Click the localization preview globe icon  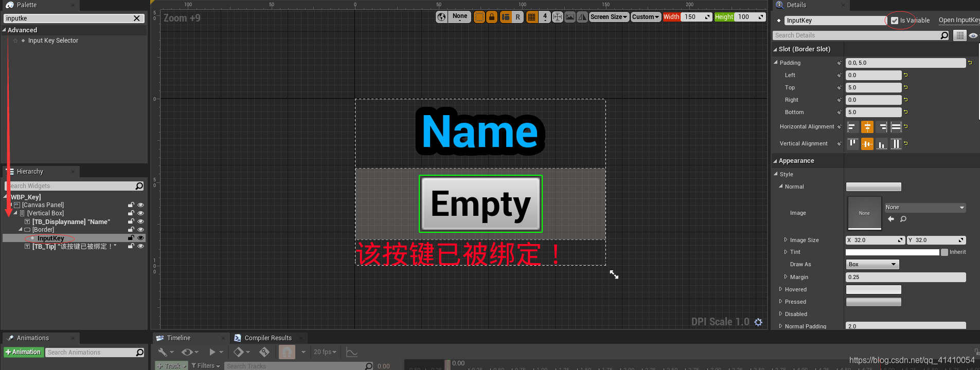click(441, 17)
